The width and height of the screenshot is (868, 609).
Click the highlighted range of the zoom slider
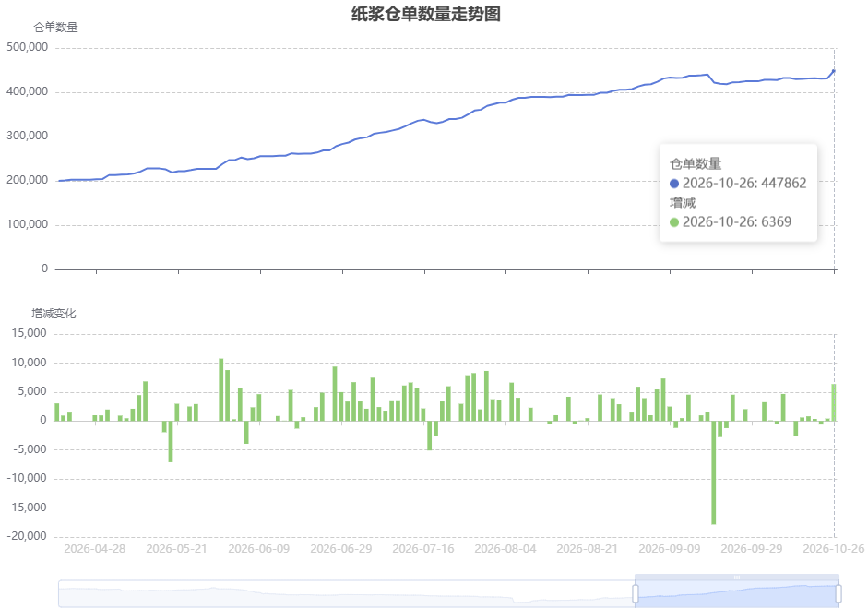click(737, 594)
